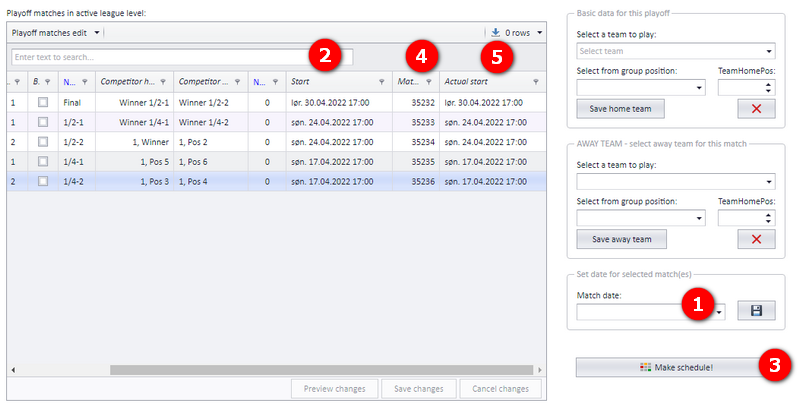
Task: Select the cell Winner 1/2-1
Action: pos(135,102)
